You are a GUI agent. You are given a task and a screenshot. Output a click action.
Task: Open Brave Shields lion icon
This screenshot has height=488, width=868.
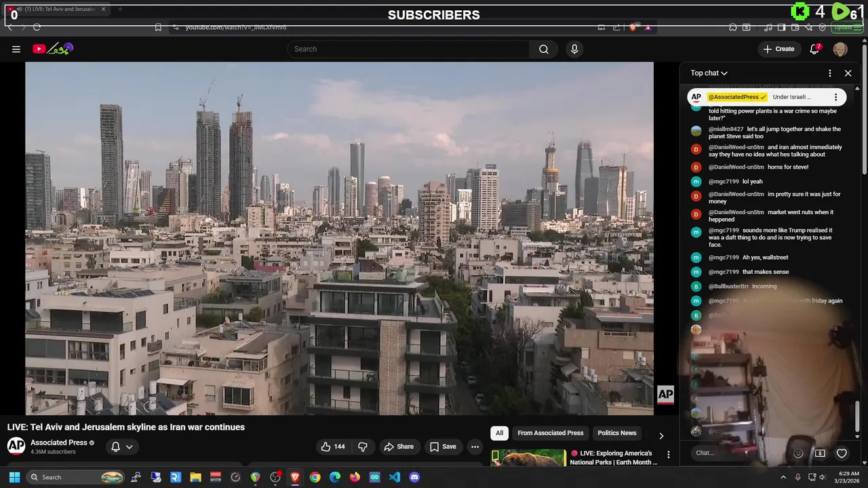633,27
